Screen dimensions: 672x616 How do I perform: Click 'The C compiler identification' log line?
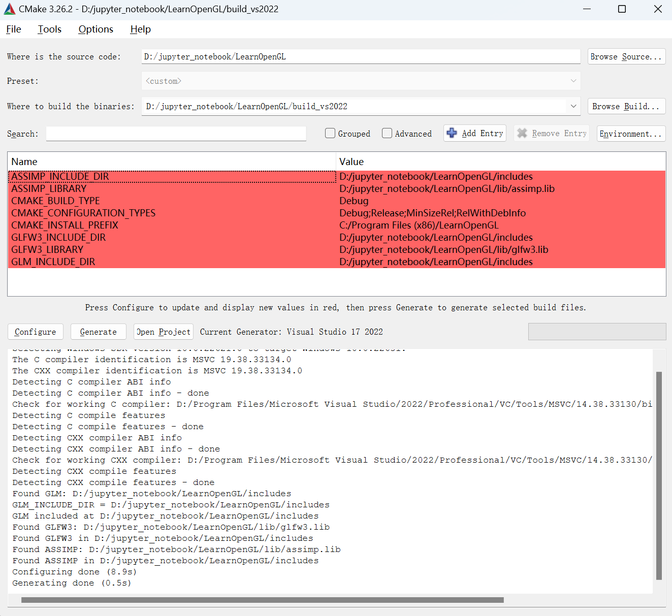point(152,360)
